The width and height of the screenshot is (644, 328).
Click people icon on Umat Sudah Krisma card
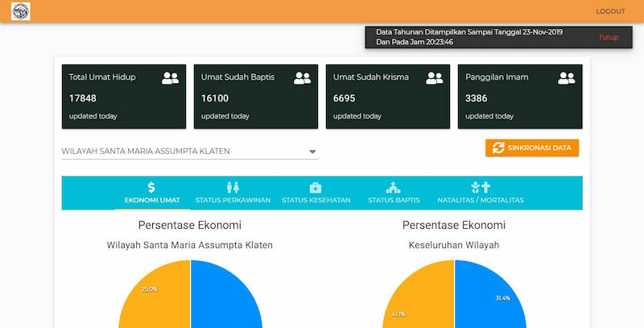click(434, 78)
